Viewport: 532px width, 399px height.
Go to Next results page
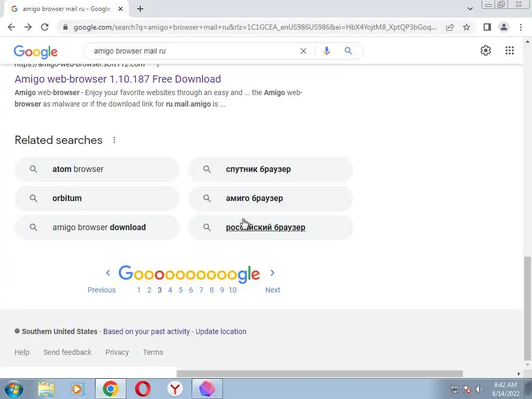point(272,290)
